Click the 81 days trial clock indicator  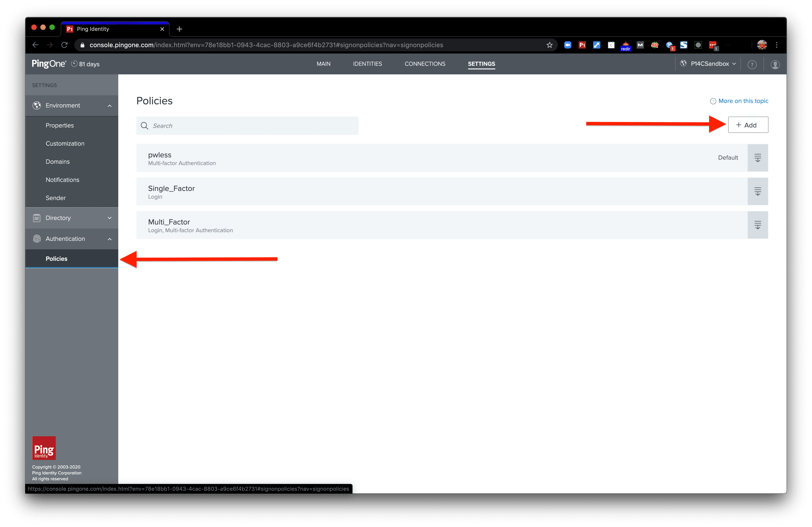point(85,64)
